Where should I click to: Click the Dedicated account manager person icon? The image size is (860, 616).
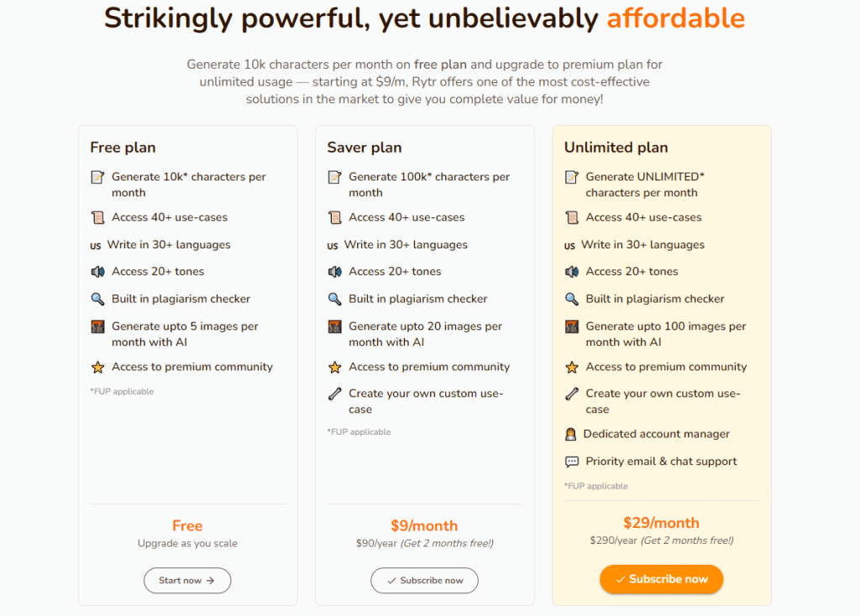click(x=570, y=435)
